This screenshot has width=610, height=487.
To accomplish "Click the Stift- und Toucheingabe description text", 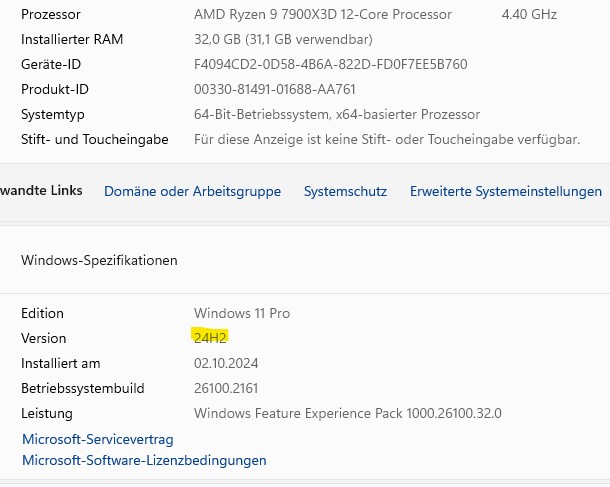I will 386,139.
